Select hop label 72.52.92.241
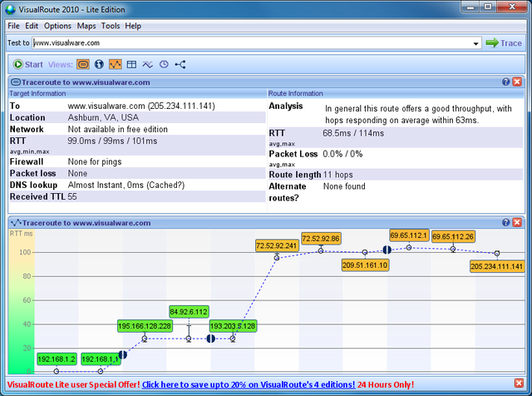The width and height of the screenshot is (532, 396). [x=277, y=245]
